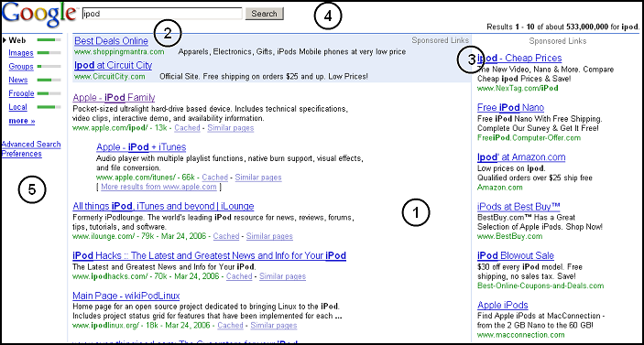This screenshot has height=345, width=644.
Task: Click the Local relevance bar
Action: pos(49,107)
